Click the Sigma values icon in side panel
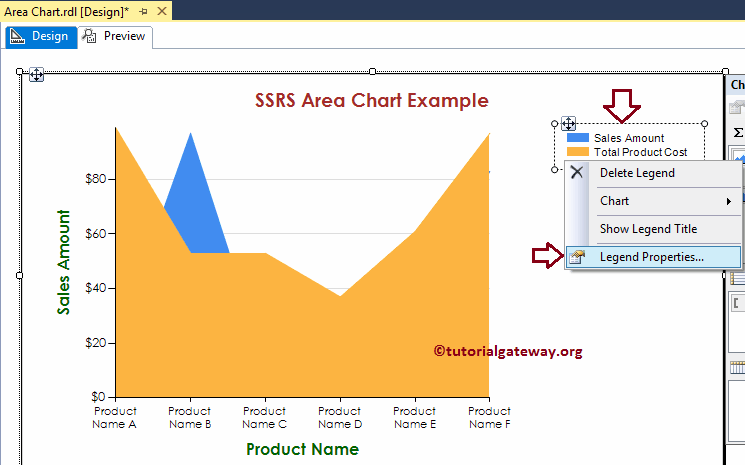745x465 pixels. [738, 133]
